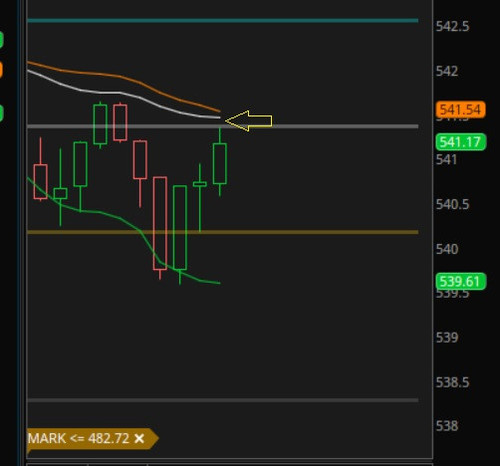This screenshot has height=466, width=500.
Task: Click the tall red candle near 540
Action: pos(160,223)
